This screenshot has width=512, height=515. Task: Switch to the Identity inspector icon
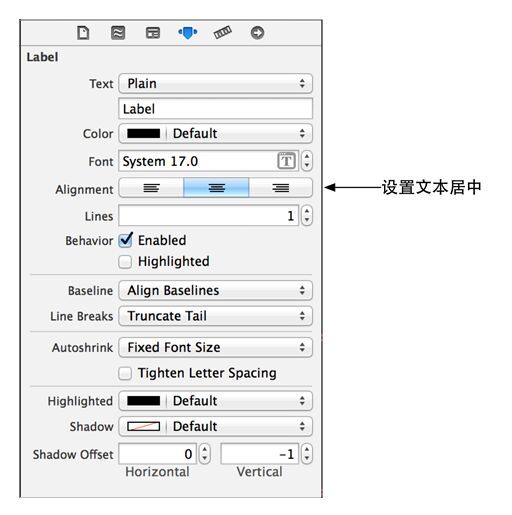pos(153,33)
